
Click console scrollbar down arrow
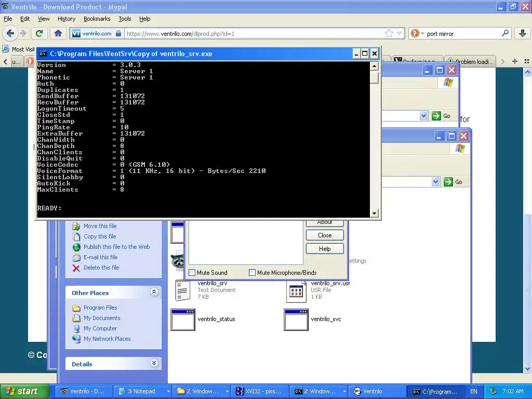click(x=374, y=214)
